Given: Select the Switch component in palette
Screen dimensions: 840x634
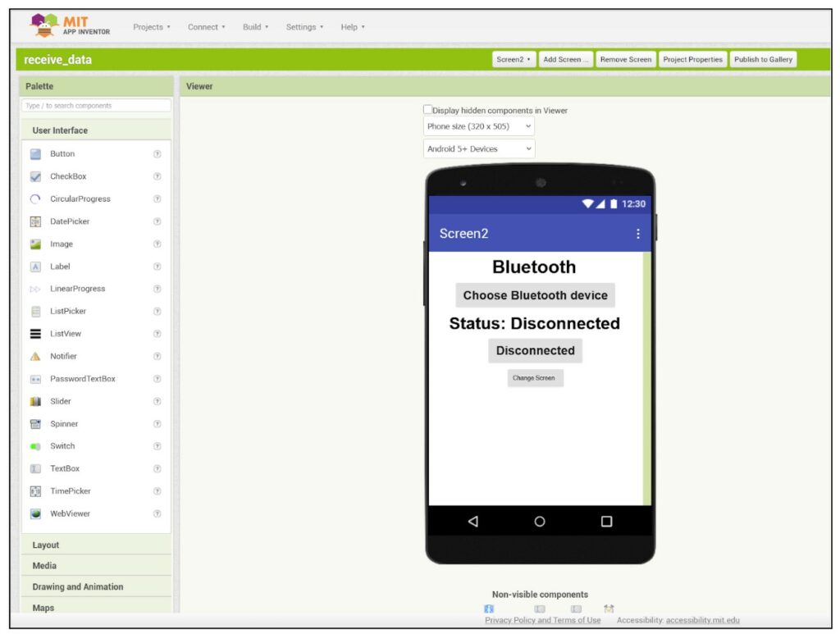Looking at the screenshot, I should (62, 446).
